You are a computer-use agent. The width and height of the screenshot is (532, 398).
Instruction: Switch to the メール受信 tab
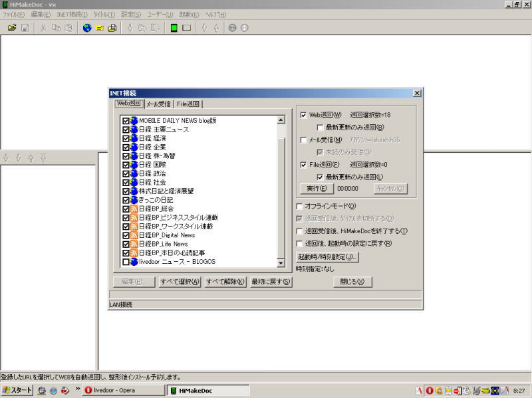(159, 104)
